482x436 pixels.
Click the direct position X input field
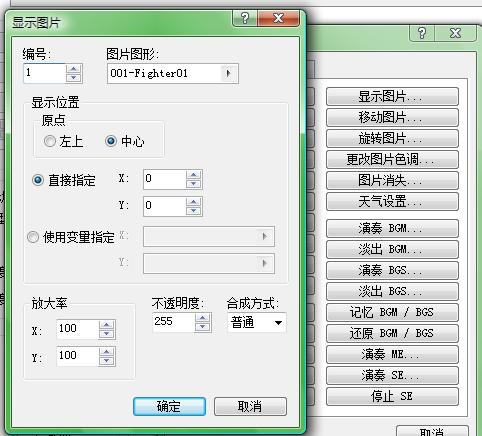pos(165,179)
